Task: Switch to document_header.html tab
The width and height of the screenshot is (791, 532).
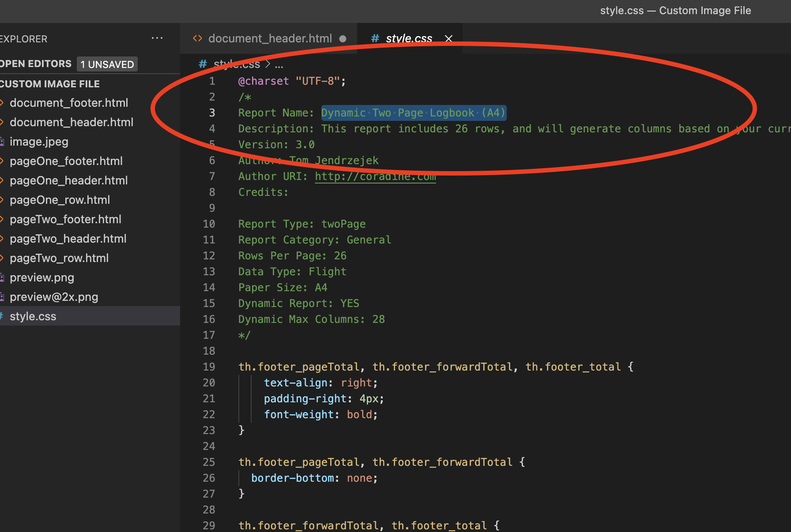Action: 270,38
